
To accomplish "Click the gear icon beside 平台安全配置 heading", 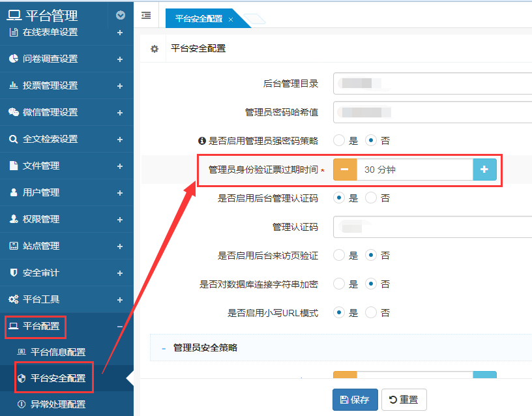I will pyautogui.click(x=155, y=49).
